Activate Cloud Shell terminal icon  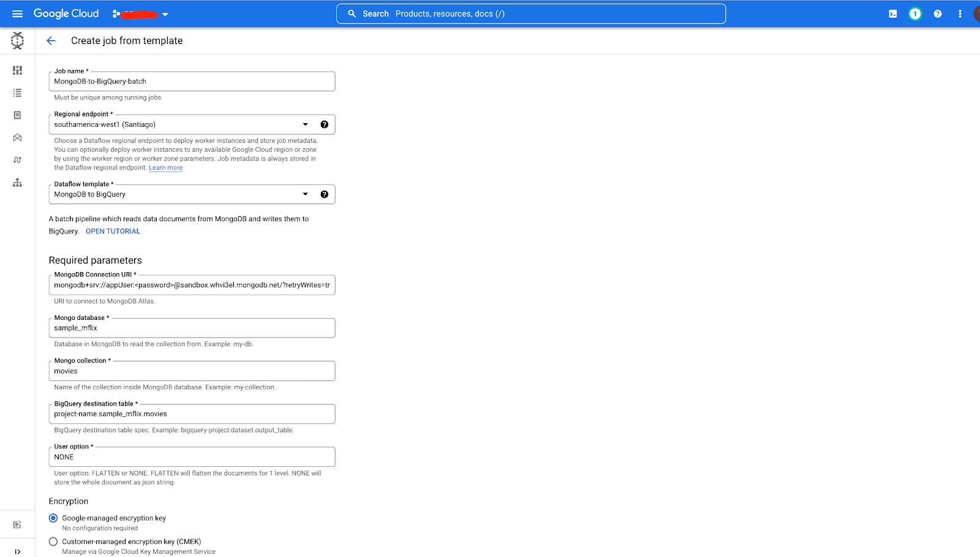coord(893,13)
